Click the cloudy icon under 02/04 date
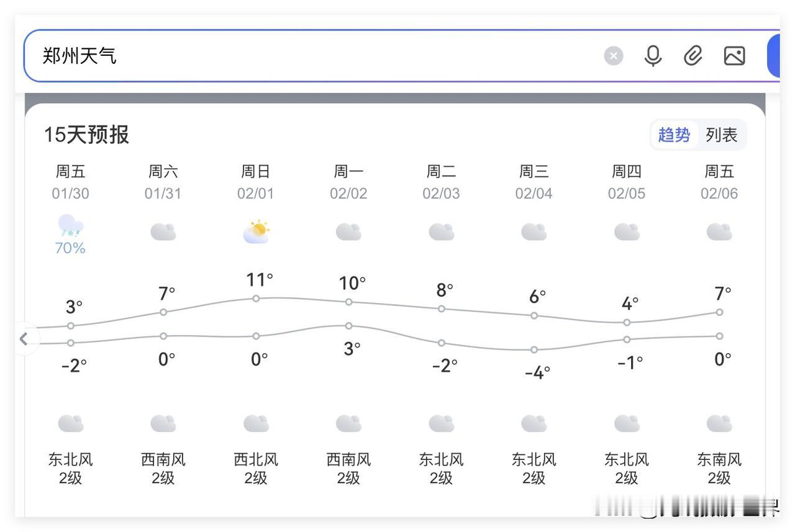 [534, 232]
